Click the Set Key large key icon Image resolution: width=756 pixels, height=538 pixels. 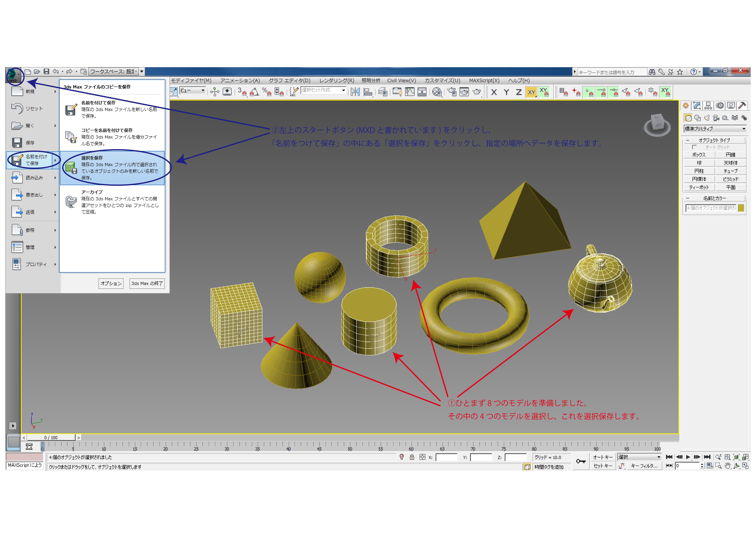click(580, 461)
